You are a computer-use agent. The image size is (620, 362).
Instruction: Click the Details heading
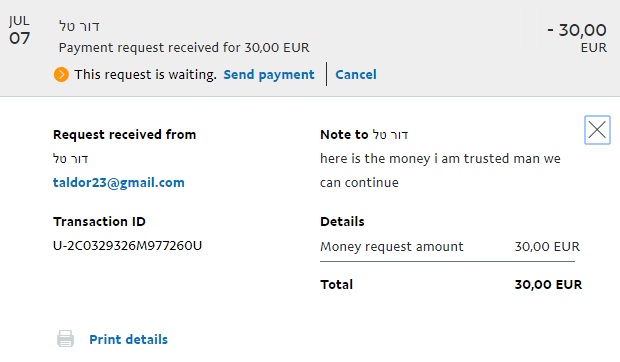pyautogui.click(x=342, y=222)
